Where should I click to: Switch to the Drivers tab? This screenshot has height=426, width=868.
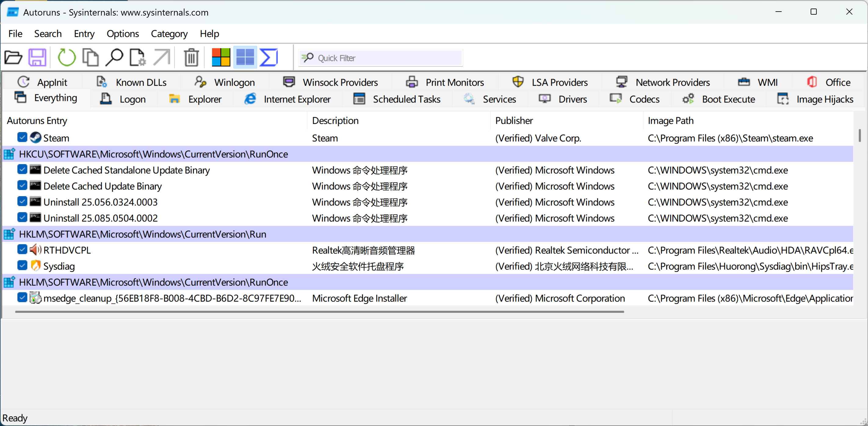563,99
